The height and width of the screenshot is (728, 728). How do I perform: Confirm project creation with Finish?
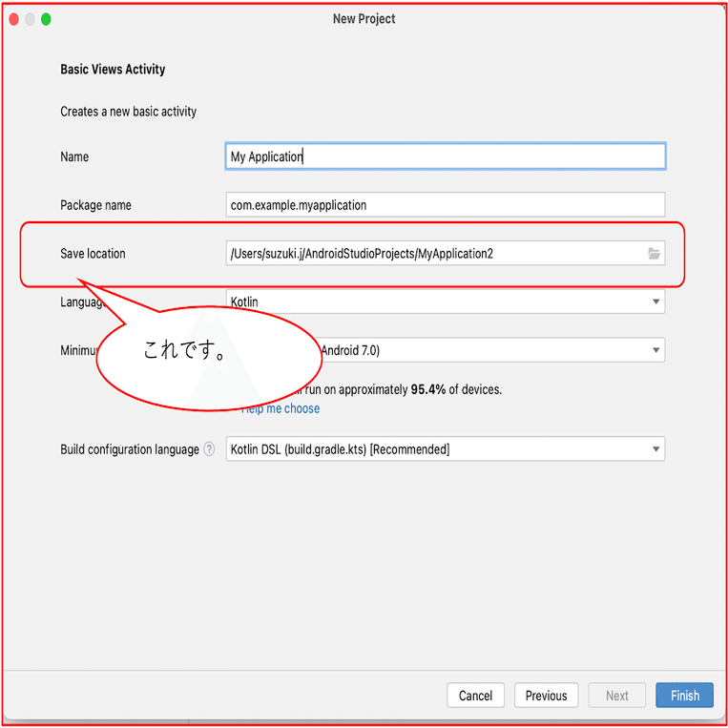684,695
